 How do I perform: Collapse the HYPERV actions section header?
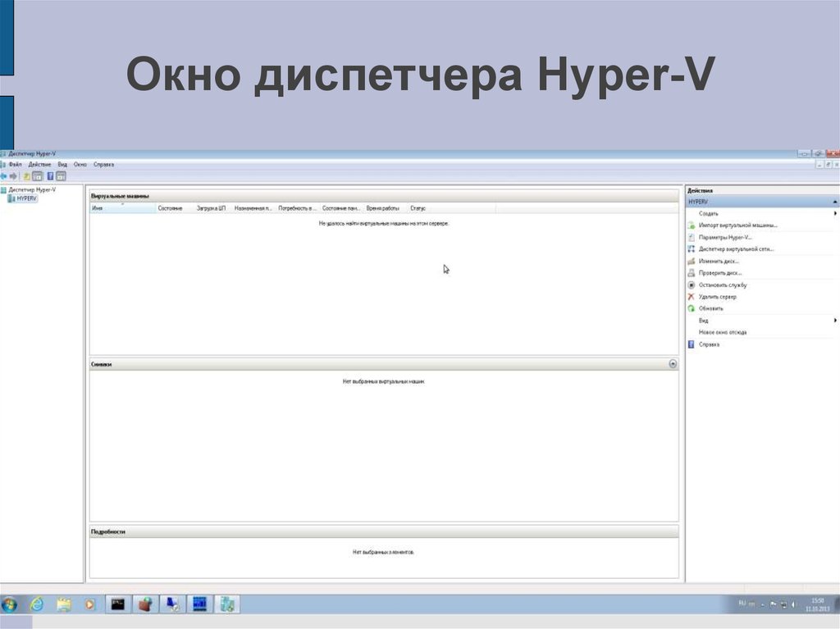(835, 201)
